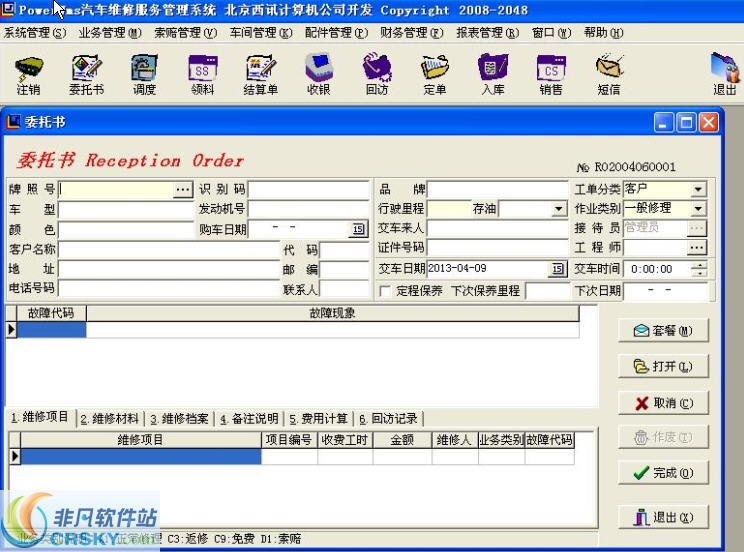This screenshot has width=744, height=552.
Task: Click the 作废 void button
Action: [663, 437]
